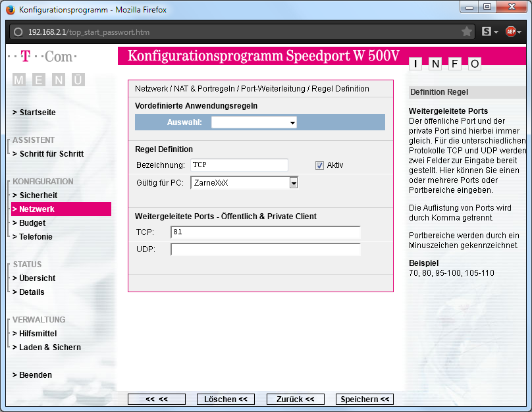Open the S extension dropdown arrow
Image resolution: width=532 pixels, height=412 pixels.
tap(496, 32)
